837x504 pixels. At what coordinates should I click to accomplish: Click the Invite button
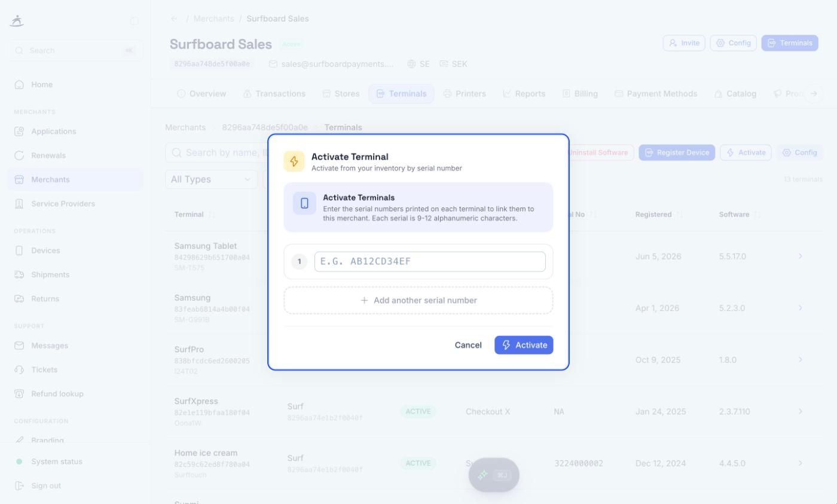pos(684,43)
